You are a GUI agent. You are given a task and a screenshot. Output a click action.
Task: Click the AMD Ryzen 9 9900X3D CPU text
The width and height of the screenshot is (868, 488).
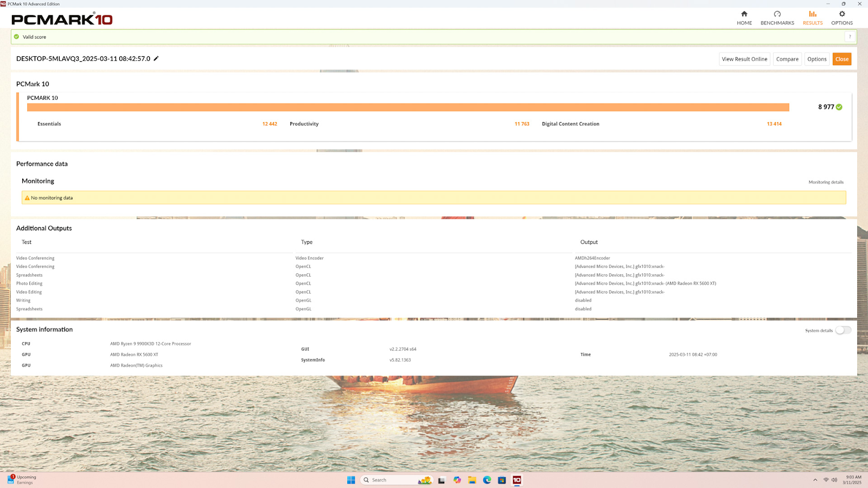150,344
